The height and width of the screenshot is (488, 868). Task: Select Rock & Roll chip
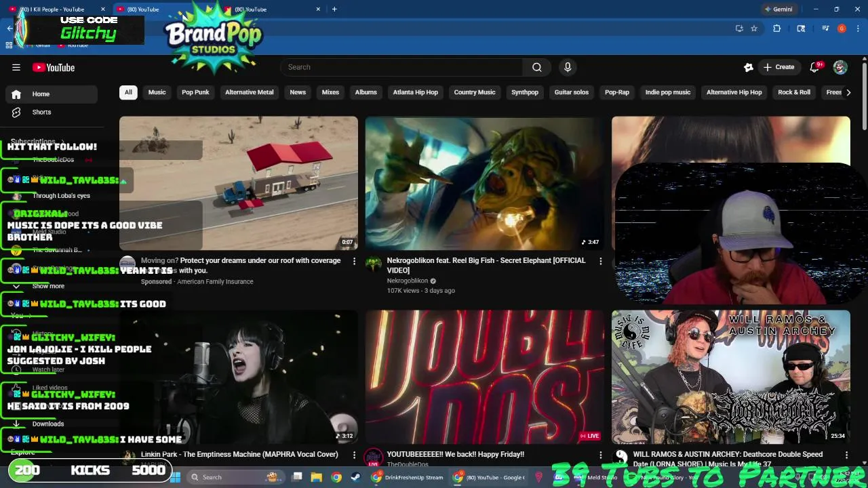[x=794, y=92]
